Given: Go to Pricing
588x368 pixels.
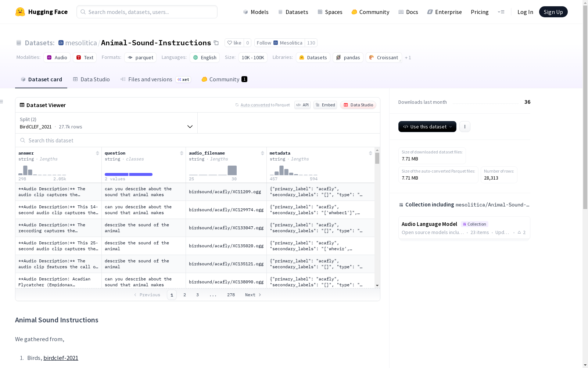Looking at the screenshot, I should 480,12.
